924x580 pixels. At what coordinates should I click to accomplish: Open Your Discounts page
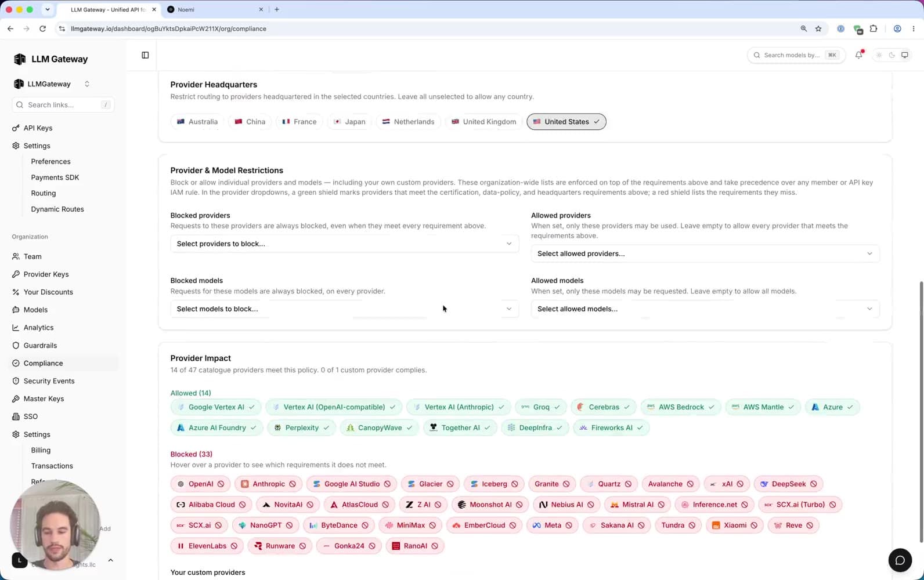coord(48,292)
